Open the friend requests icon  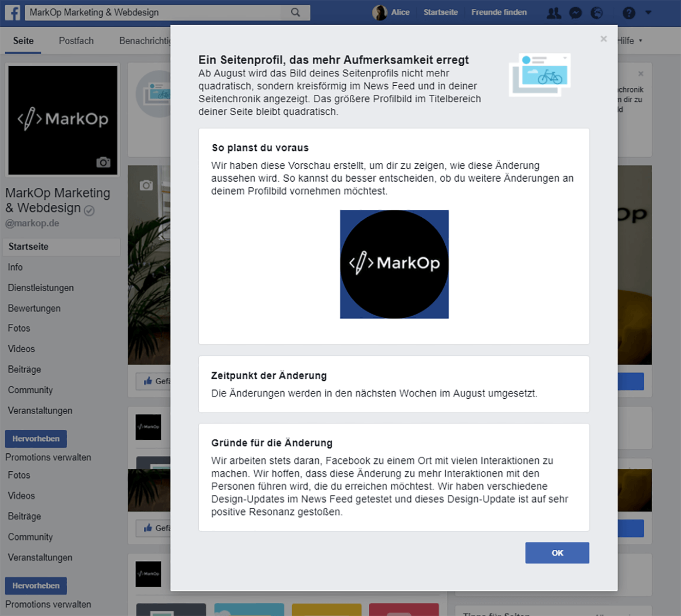pyautogui.click(x=554, y=13)
